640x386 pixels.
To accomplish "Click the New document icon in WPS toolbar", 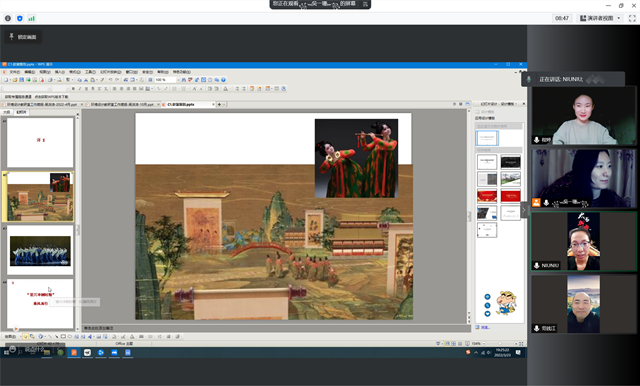I will point(6,80).
